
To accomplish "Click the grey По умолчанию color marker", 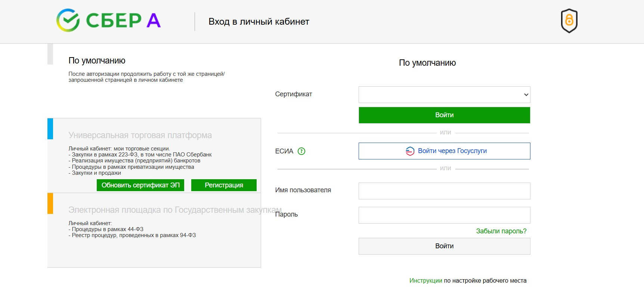I will (x=50, y=54).
